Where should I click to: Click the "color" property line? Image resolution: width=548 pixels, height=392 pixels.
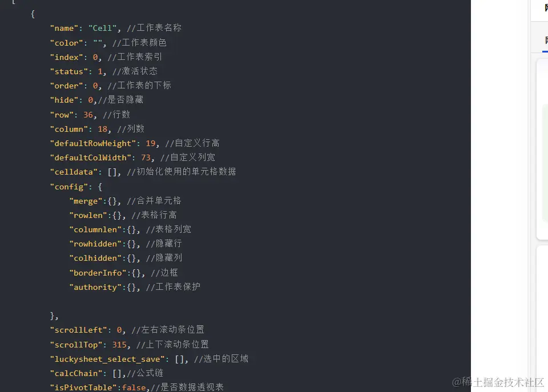[108, 43]
